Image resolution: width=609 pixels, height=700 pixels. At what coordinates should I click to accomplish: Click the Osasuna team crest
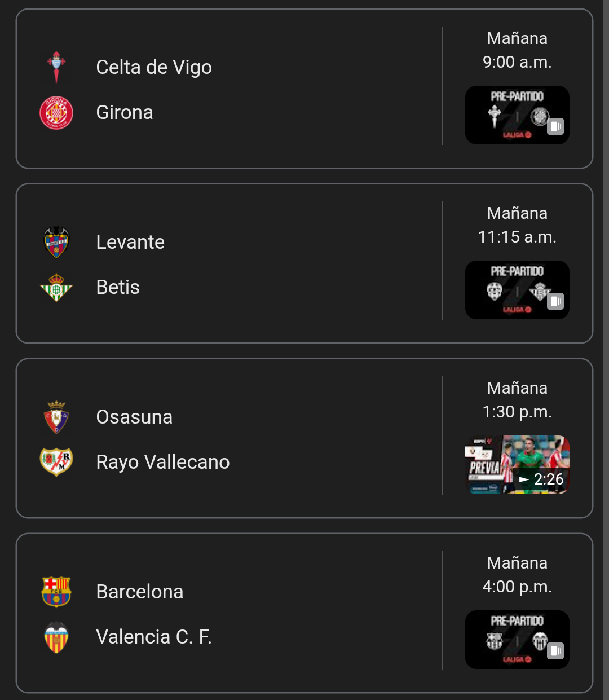coord(56,417)
